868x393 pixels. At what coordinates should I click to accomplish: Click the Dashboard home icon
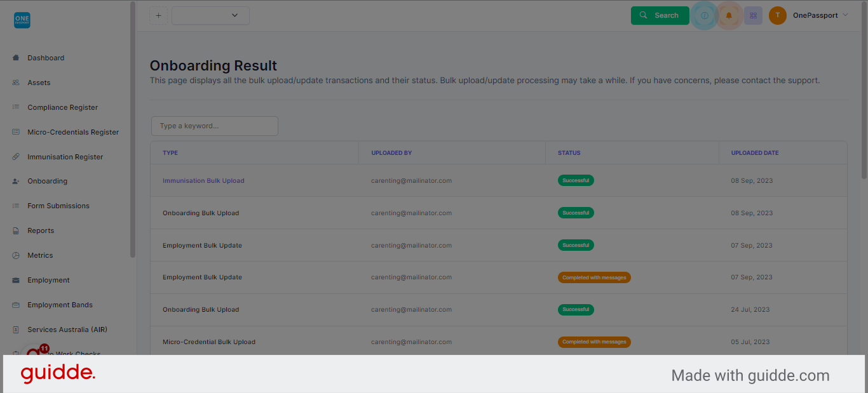click(x=16, y=58)
